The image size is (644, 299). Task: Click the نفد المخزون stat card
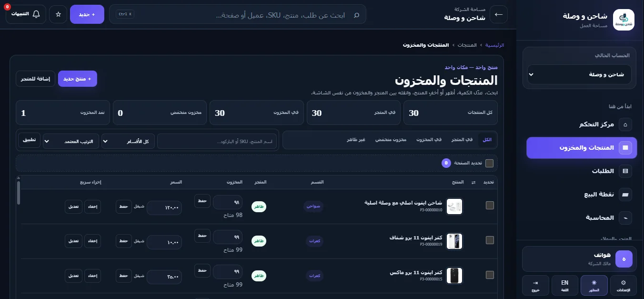click(63, 113)
